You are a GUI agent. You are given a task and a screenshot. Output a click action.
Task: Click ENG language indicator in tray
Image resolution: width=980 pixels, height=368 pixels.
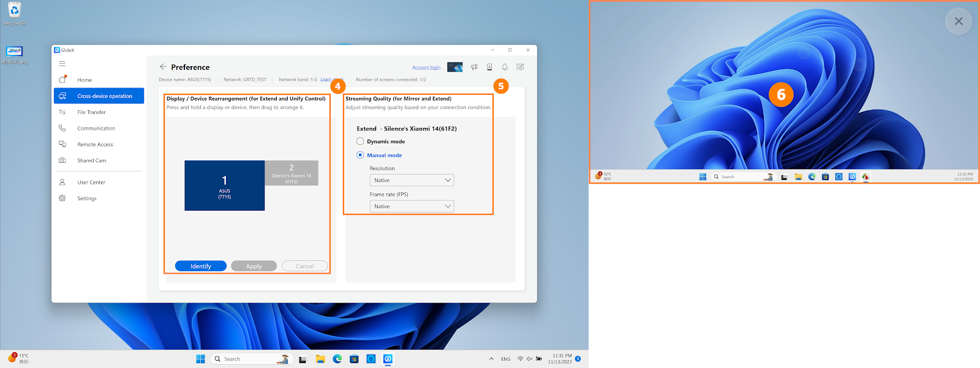pos(505,359)
